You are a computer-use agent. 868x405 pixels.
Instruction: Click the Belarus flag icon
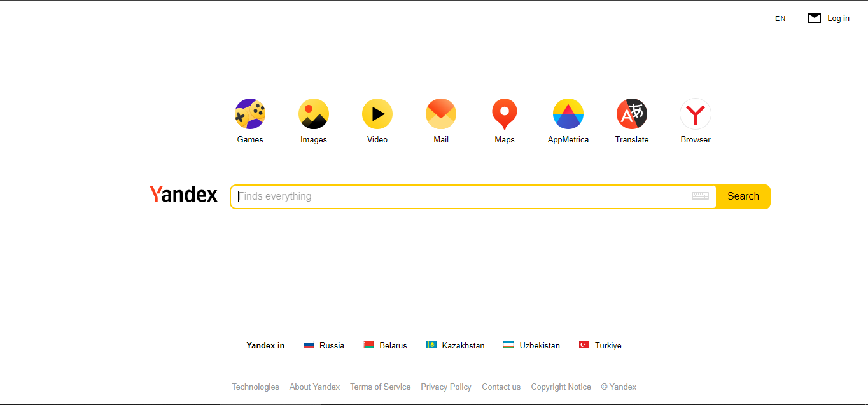tap(368, 345)
